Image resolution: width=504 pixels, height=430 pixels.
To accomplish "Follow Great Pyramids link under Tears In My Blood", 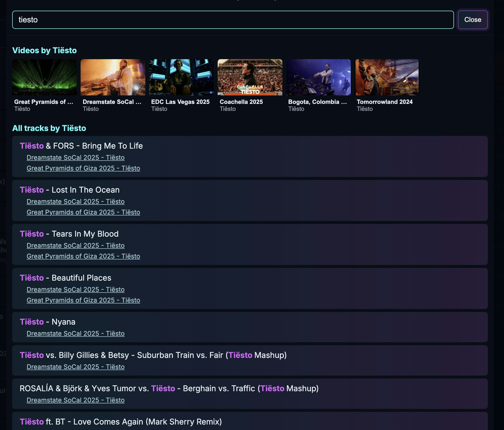I will click(x=83, y=256).
